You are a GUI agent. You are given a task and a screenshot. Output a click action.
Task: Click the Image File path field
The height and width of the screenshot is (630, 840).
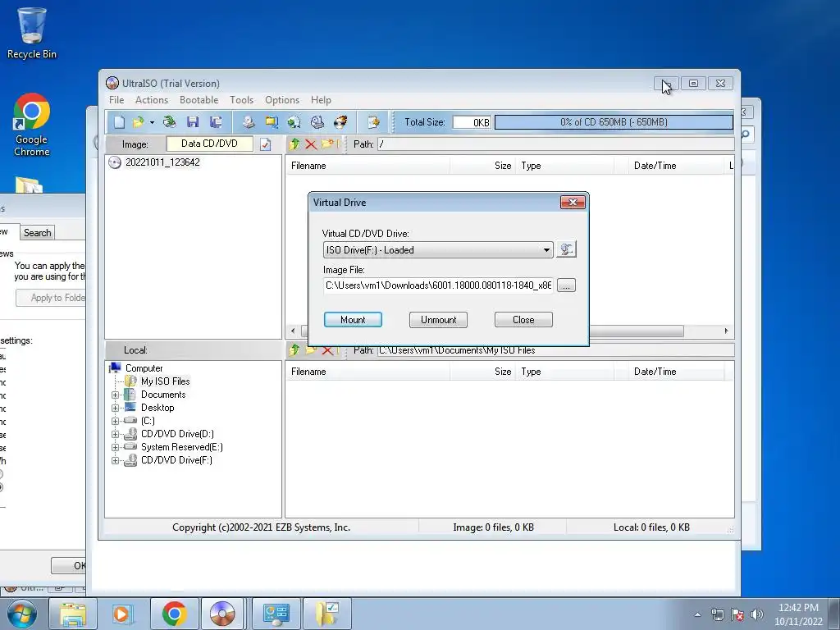coord(438,285)
